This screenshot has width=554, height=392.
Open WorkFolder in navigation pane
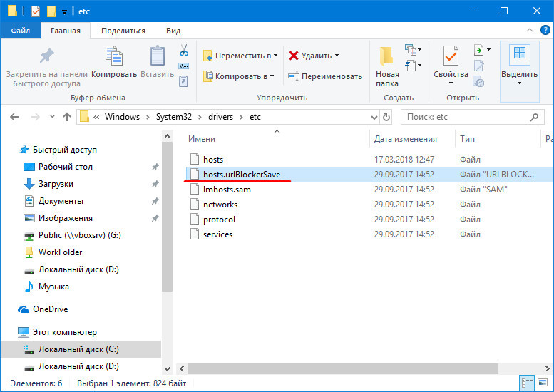click(x=53, y=252)
